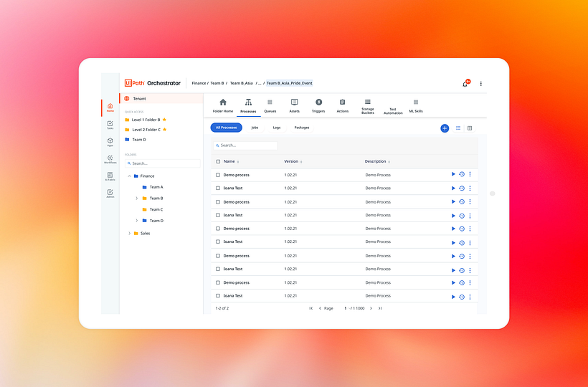Click the UiPath Orchestrator logo
Screen dimensions: 588x387
(x=153, y=83)
